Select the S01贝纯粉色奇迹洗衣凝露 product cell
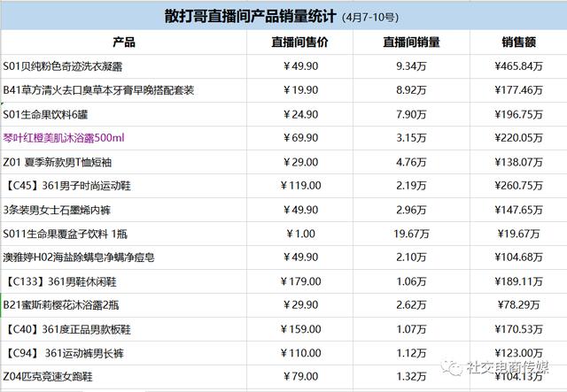The image size is (567, 392). (124, 66)
